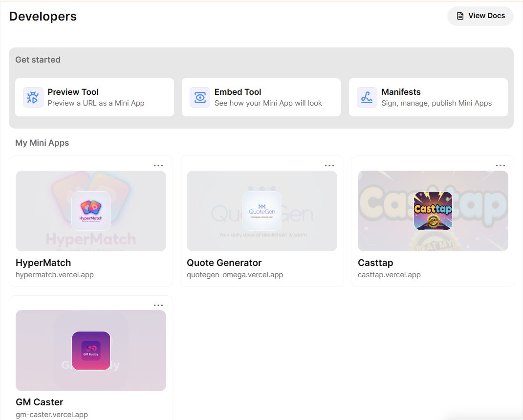The image size is (523, 420).
Task: Open the Manifests card
Action: coord(428,97)
